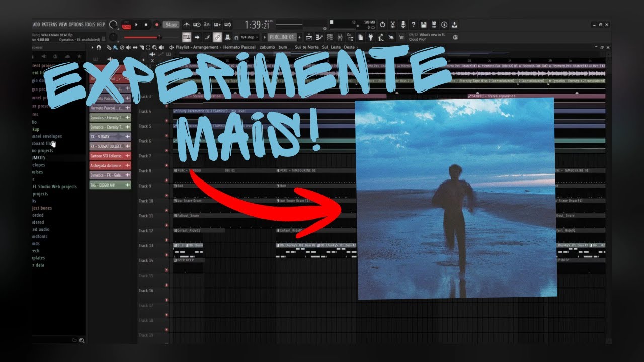
Task: Expand the pattern selector left arrow
Action: coord(265,37)
